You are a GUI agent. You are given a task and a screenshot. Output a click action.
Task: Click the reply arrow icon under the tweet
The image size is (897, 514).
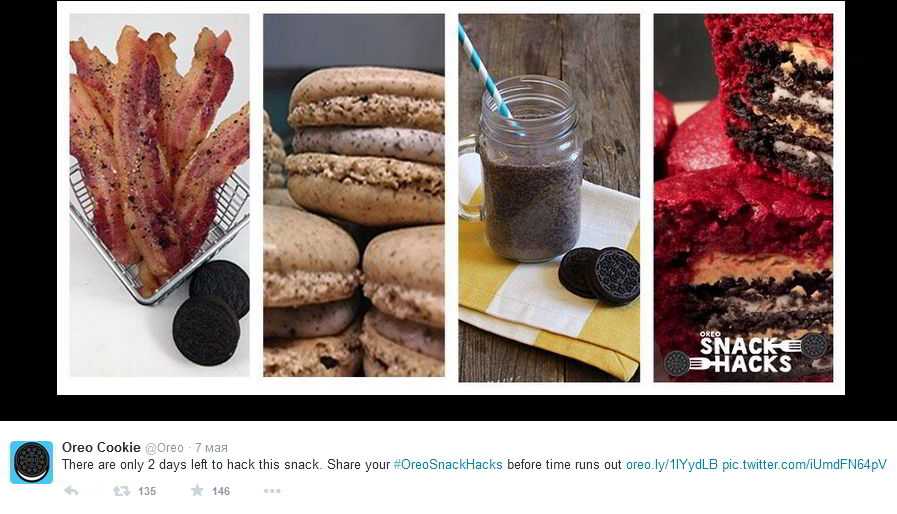pyautogui.click(x=71, y=491)
